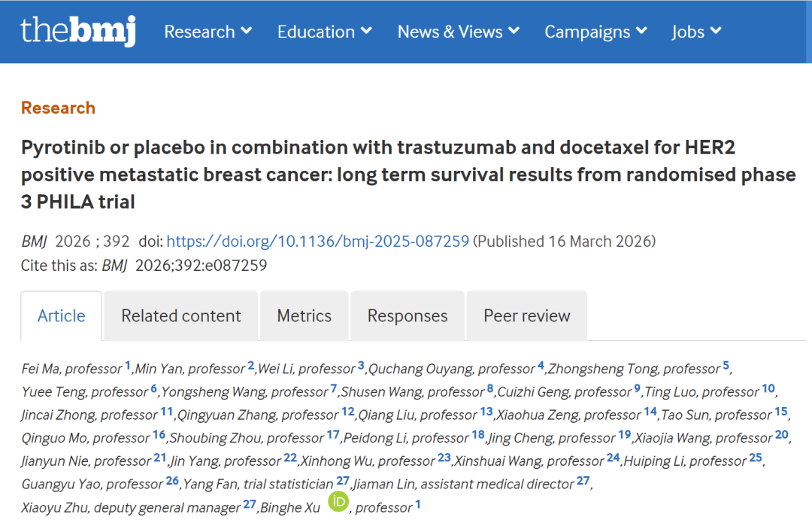Click the BMJ logo

77,31
